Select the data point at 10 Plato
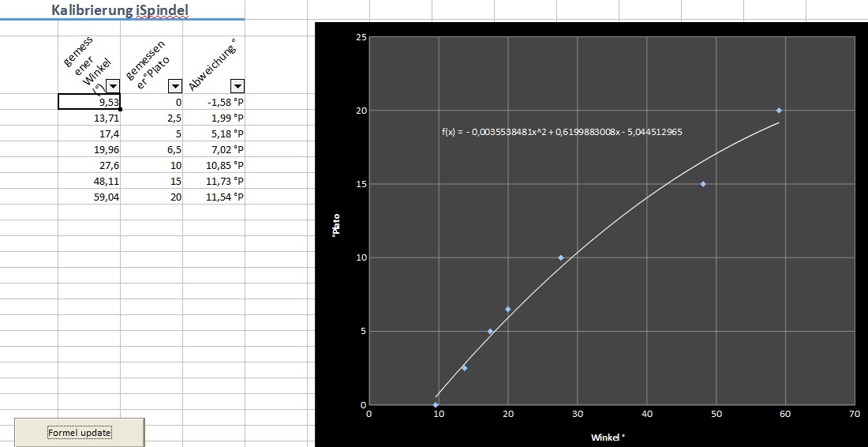This screenshot has width=868, height=447. point(561,257)
